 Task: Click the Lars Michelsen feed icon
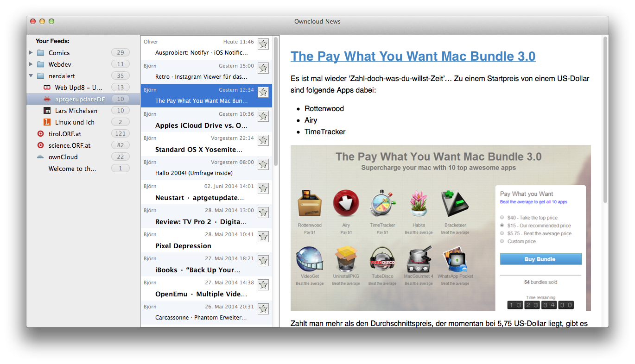tap(47, 110)
